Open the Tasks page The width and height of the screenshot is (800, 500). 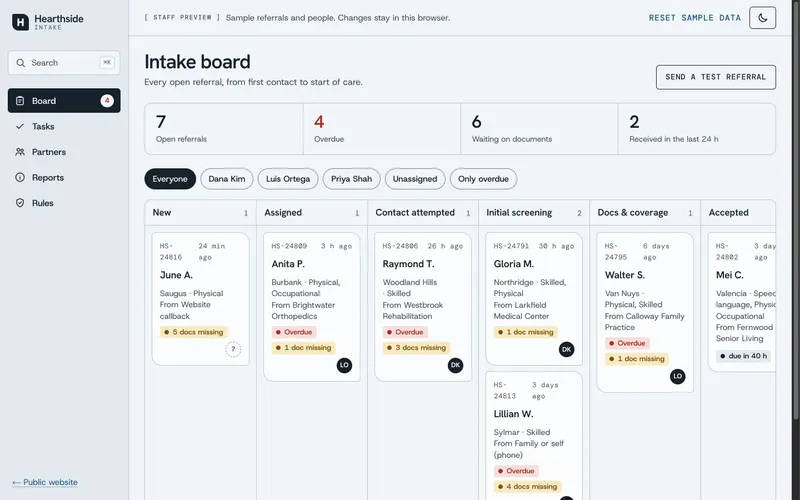tap(64, 127)
